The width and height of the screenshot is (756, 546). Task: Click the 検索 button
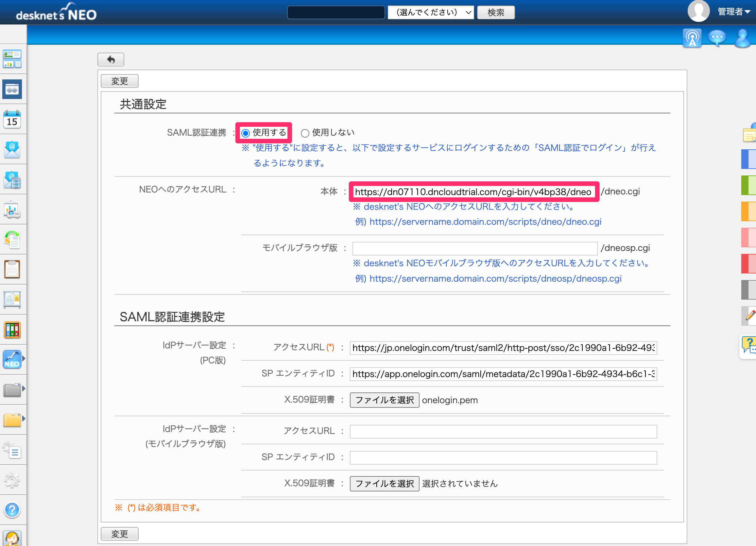pos(496,13)
